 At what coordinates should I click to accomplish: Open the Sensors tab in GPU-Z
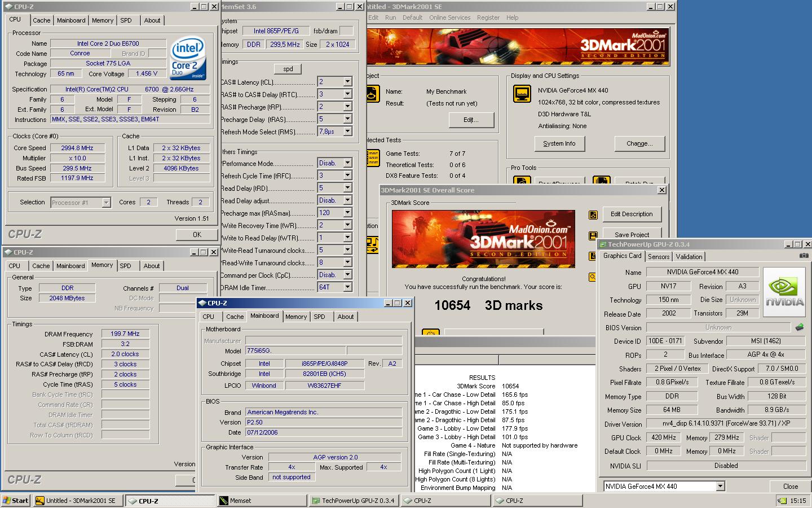(659, 257)
